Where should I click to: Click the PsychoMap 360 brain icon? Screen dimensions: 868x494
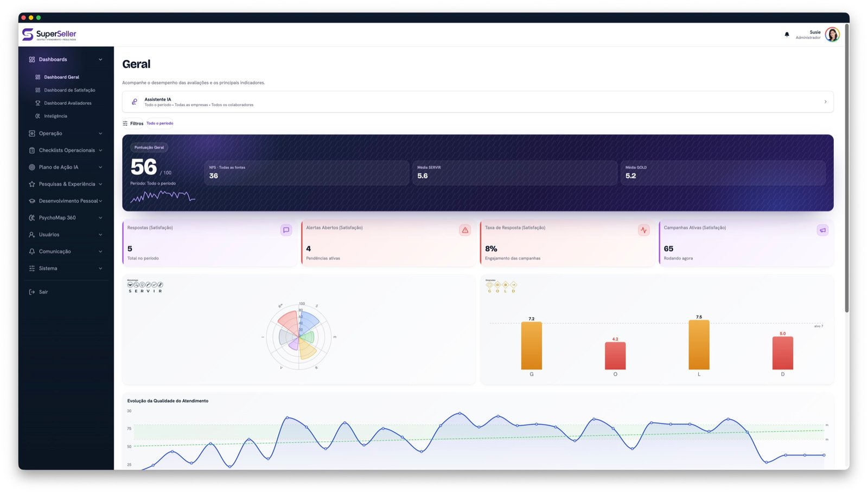[32, 217]
